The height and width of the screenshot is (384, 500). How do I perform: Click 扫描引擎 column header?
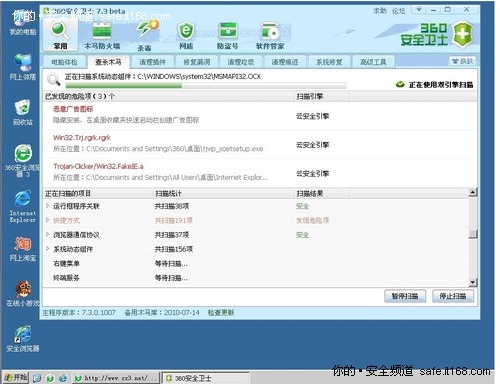pyautogui.click(x=322, y=96)
